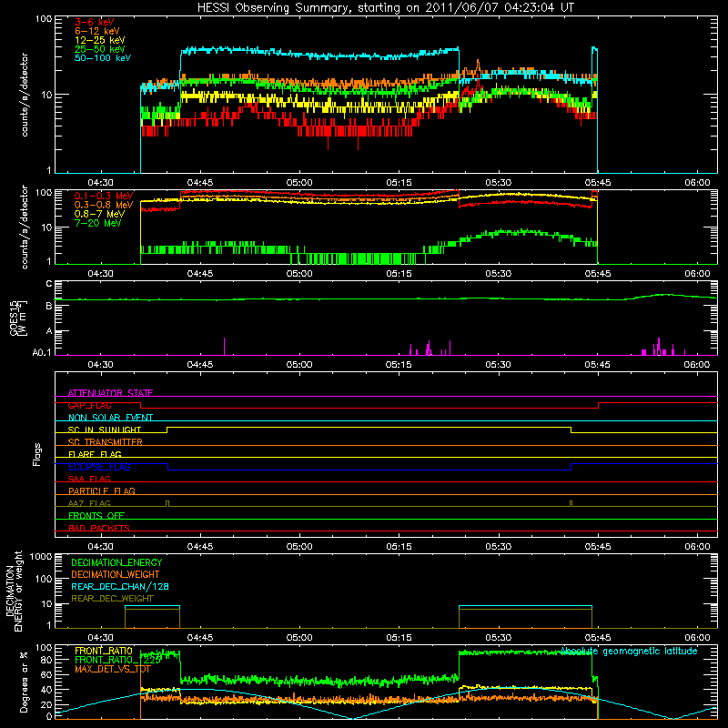Click the BAD_PACKETS flag label
This screenshot has height=728, width=728.
click(99, 528)
